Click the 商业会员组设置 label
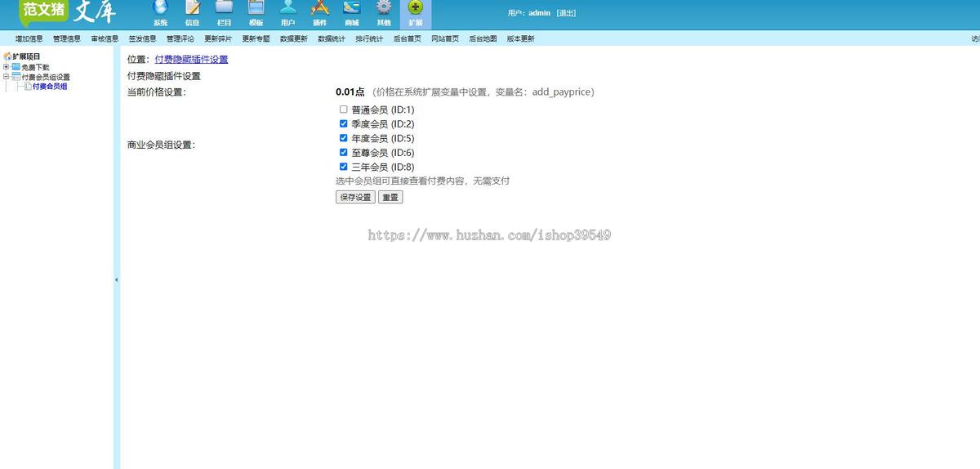 click(161, 145)
